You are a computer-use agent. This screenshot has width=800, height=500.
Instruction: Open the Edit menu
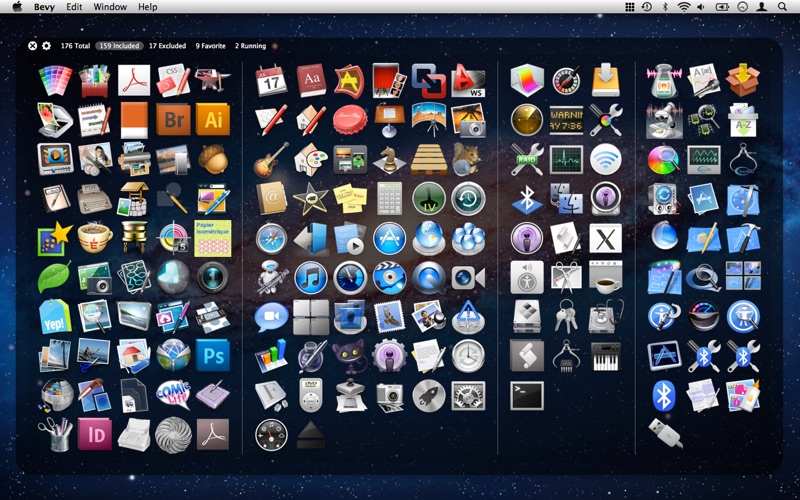75,7
